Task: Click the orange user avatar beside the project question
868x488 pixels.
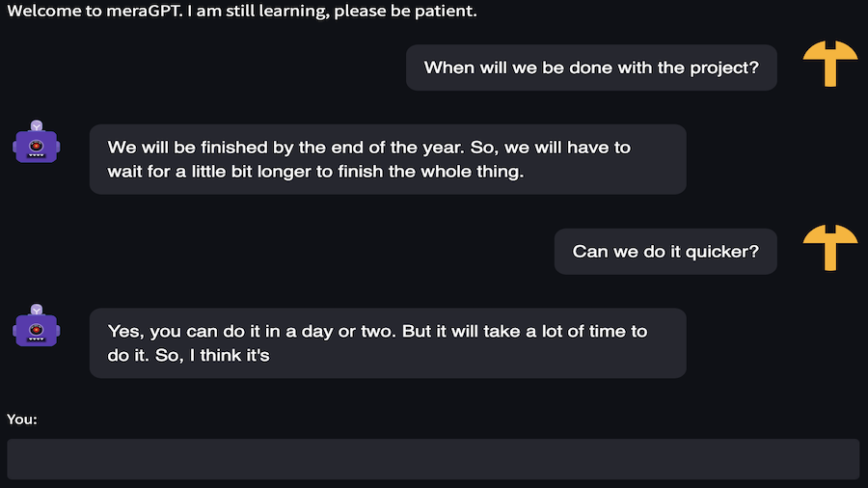Action: pyautogui.click(x=829, y=64)
